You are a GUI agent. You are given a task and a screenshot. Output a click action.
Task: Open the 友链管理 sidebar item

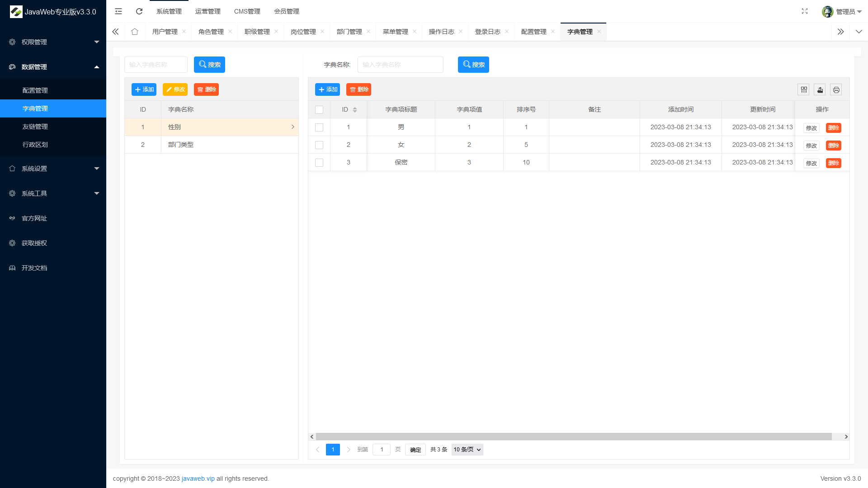coord(53,127)
